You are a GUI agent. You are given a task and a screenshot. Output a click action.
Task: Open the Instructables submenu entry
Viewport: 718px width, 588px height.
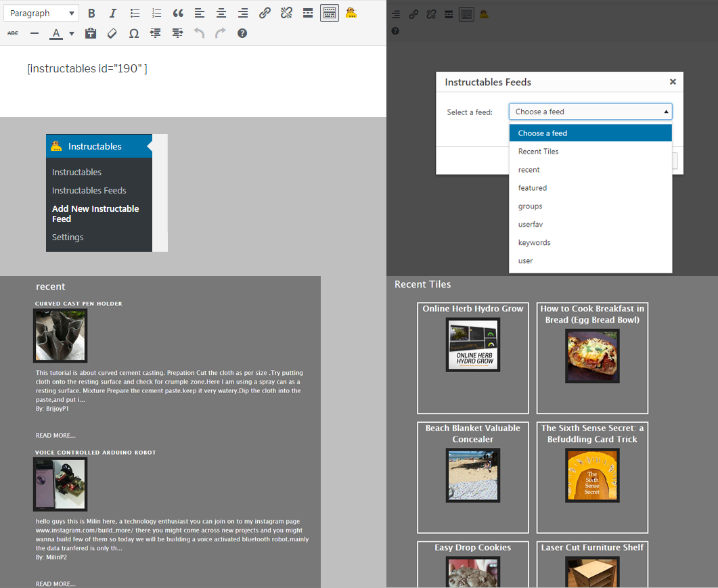pyautogui.click(x=76, y=172)
